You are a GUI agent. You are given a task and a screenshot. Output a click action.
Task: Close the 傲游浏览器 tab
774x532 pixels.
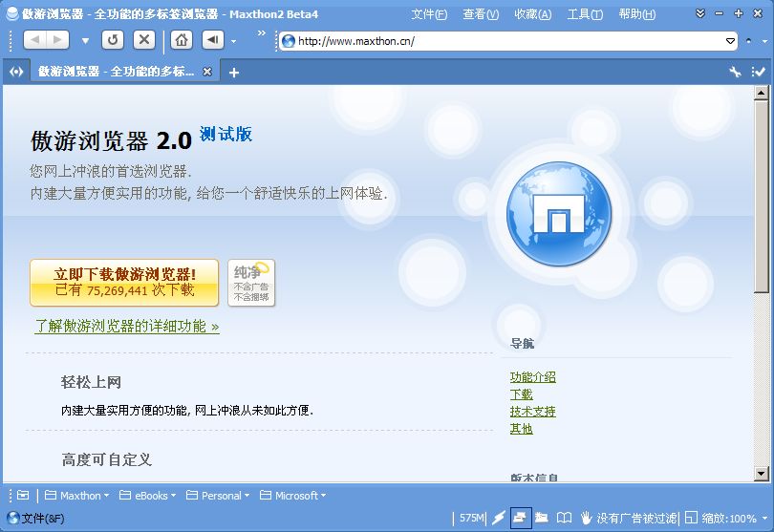(207, 72)
